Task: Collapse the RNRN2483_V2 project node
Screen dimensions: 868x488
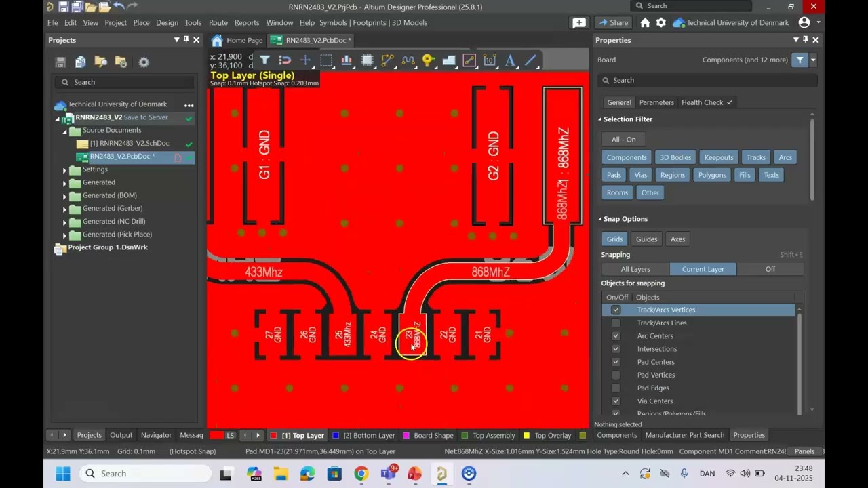Action: pos(58,118)
